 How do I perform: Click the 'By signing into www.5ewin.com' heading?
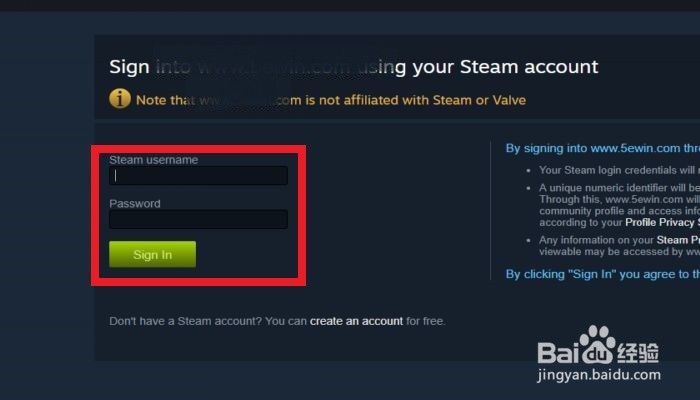(x=603, y=148)
